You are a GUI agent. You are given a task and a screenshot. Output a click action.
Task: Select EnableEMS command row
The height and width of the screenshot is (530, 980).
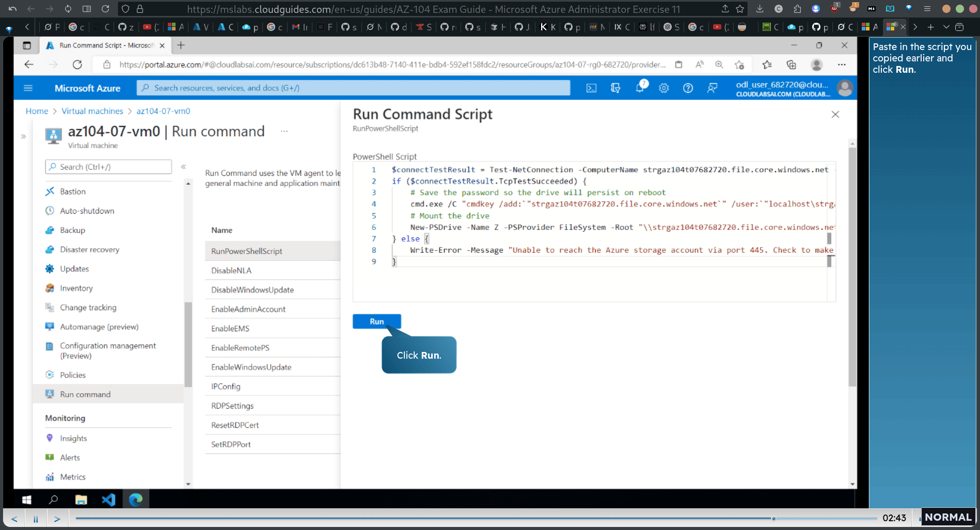coord(273,328)
